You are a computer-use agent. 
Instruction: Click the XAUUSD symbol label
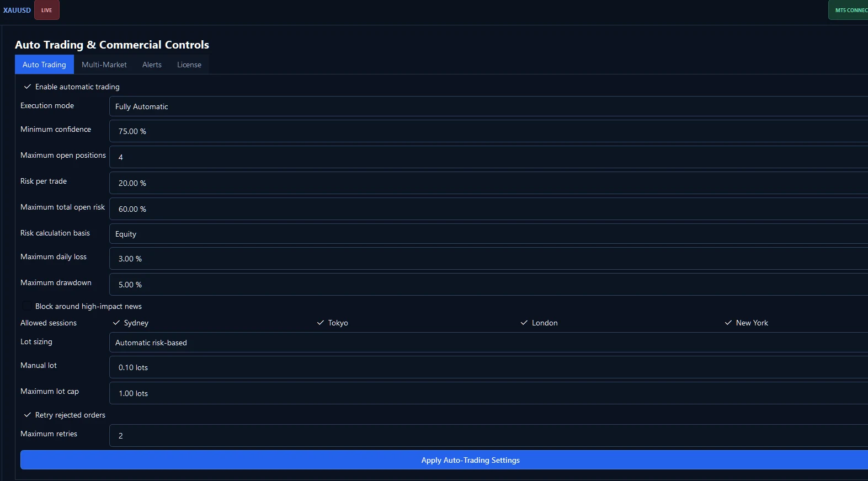click(x=17, y=10)
